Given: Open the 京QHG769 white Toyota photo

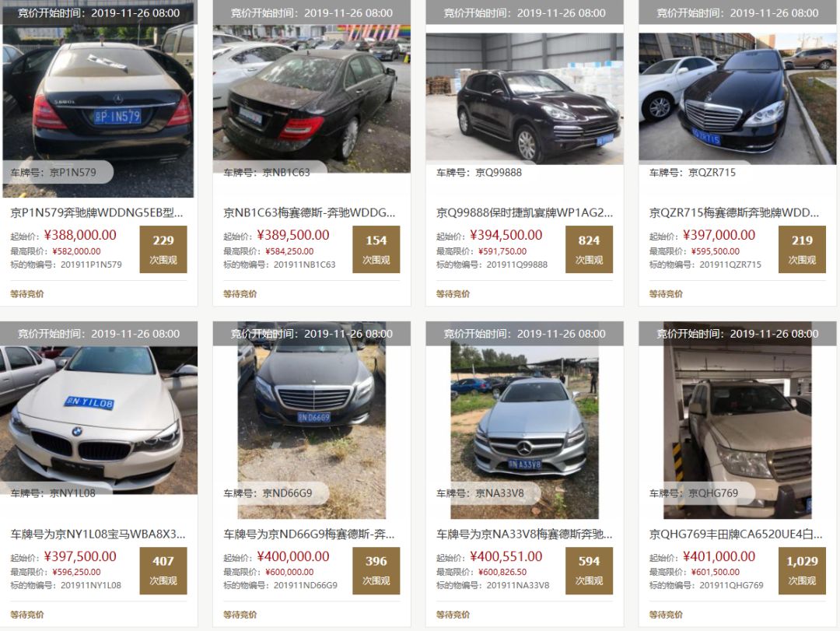Looking at the screenshot, I should coord(737,420).
